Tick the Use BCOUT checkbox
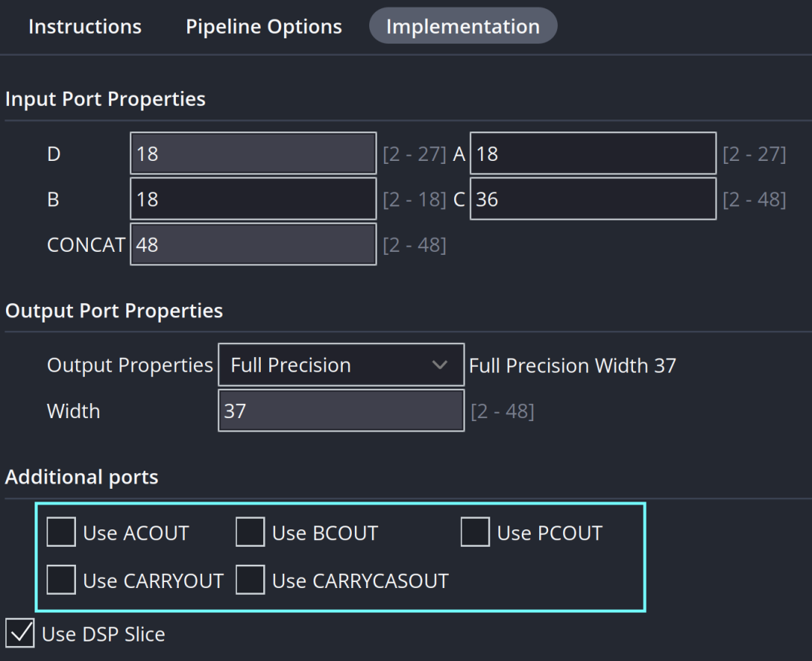This screenshot has height=661, width=812. tap(250, 532)
